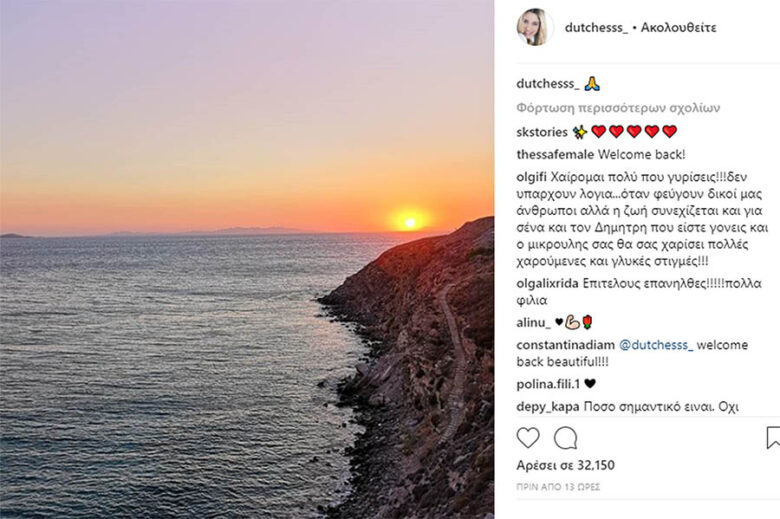Screen dimensions: 780x519
Task: View the Αρέσει σε 32,150 likes list
Action: click(x=566, y=465)
